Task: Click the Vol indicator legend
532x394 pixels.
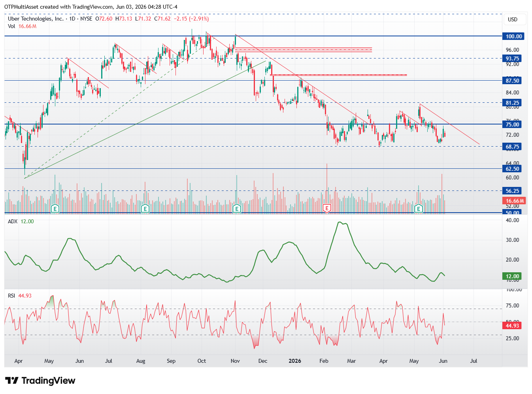Action: [22, 26]
